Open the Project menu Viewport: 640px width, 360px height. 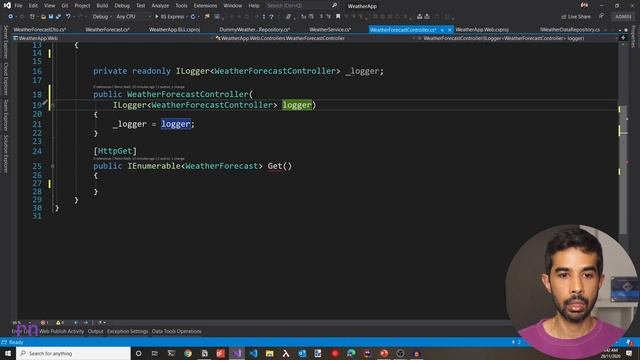(x=82, y=6)
